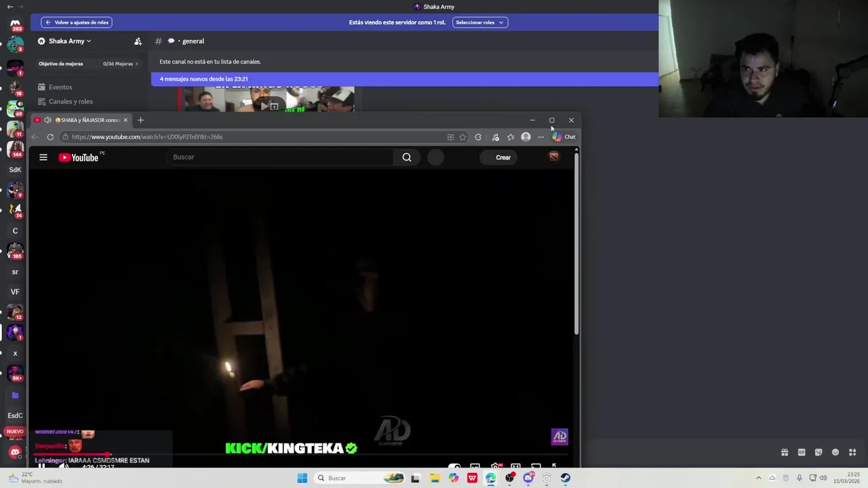Click the YouTube Buscar search field
This screenshot has width=868, height=488.
(280, 157)
